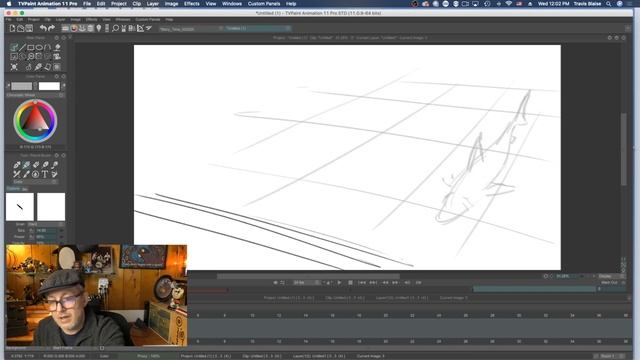Image resolution: width=640 pixels, height=360 pixels.
Task: Click the Undo arrow in toolbar
Action: 43,28
